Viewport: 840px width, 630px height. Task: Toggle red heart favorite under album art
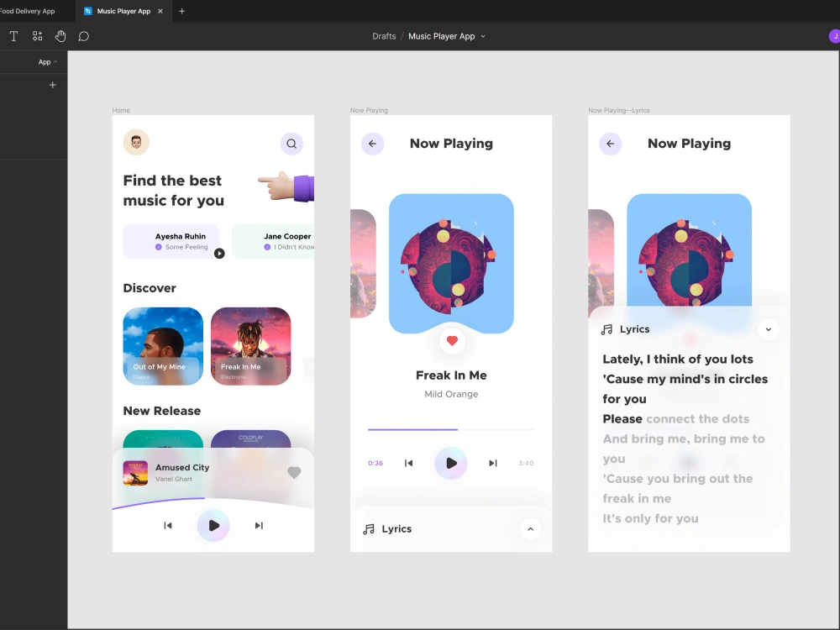pyautogui.click(x=452, y=341)
